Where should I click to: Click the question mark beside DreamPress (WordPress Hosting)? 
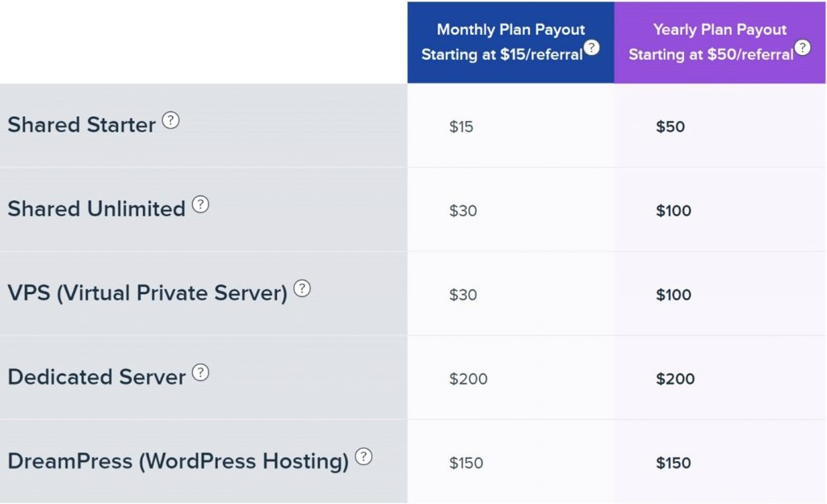(363, 456)
